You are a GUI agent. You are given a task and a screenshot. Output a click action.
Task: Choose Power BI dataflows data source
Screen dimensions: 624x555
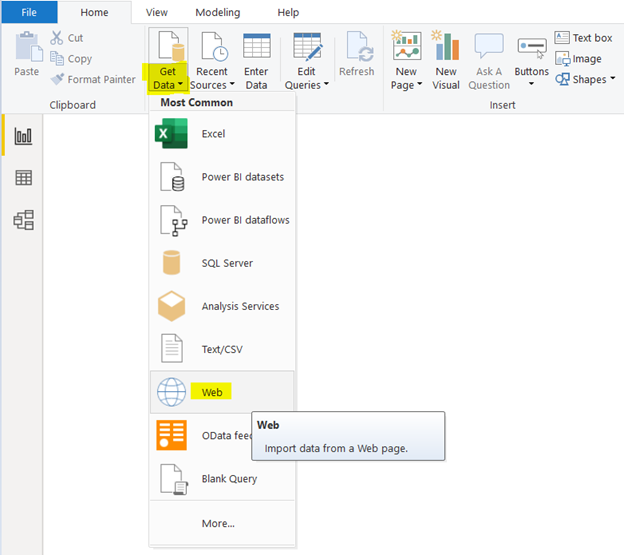[222, 220]
